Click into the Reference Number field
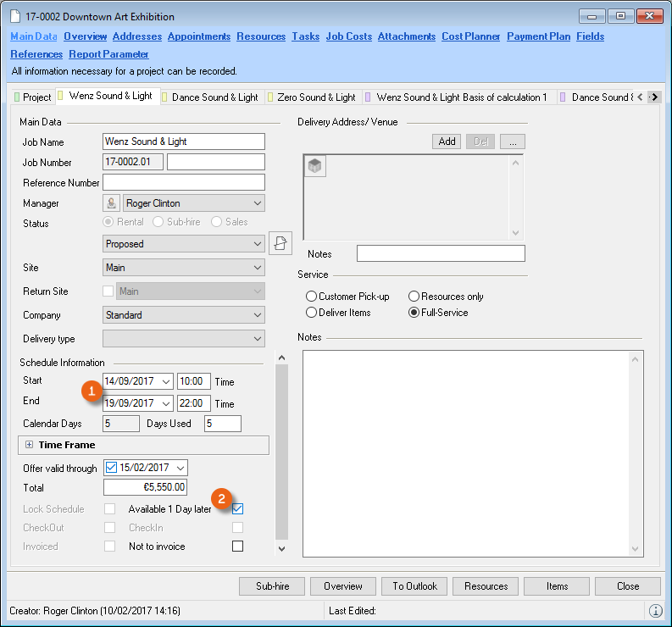672x627 pixels. click(x=183, y=182)
